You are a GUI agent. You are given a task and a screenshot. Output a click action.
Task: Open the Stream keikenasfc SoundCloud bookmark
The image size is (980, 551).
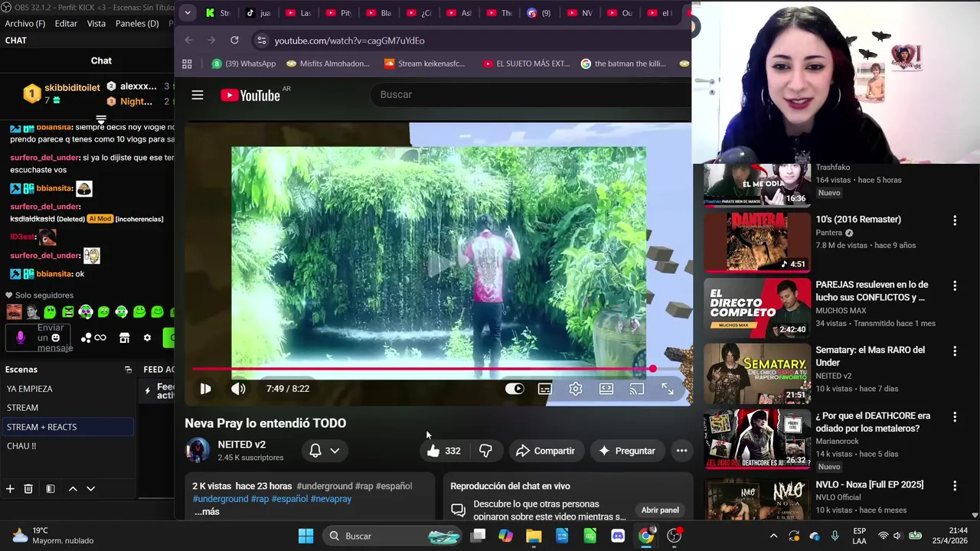tap(424, 64)
